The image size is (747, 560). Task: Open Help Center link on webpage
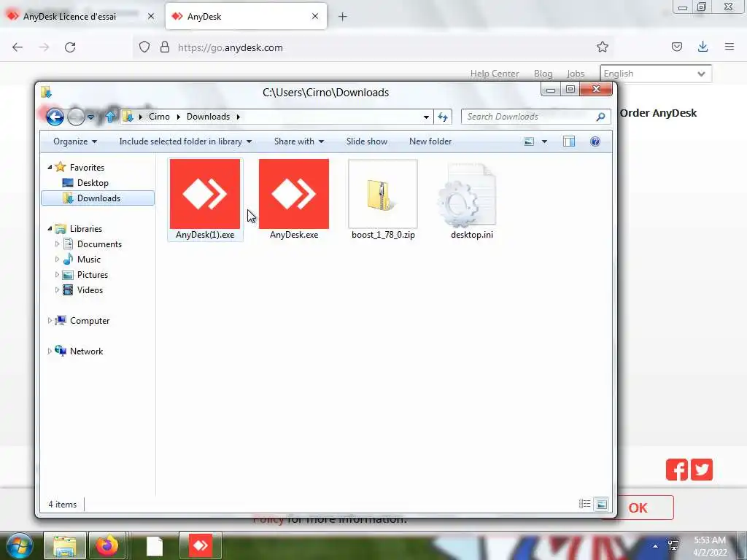click(495, 74)
